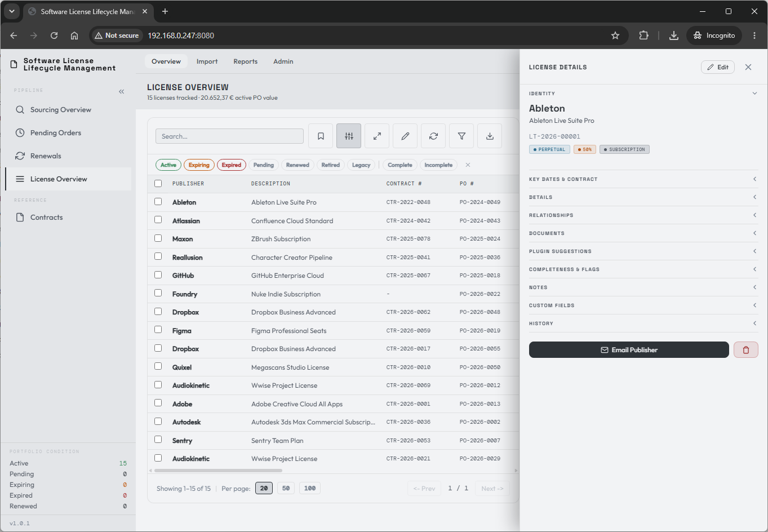Click the Pending Orders clock icon

[20, 133]
